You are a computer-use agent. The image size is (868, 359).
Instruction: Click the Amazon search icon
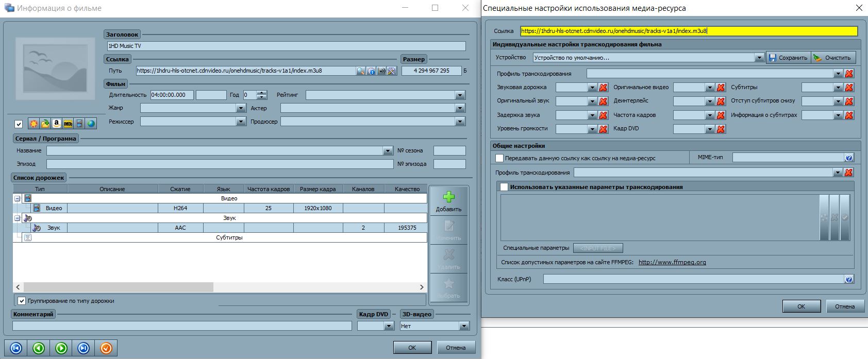point(57,124)
